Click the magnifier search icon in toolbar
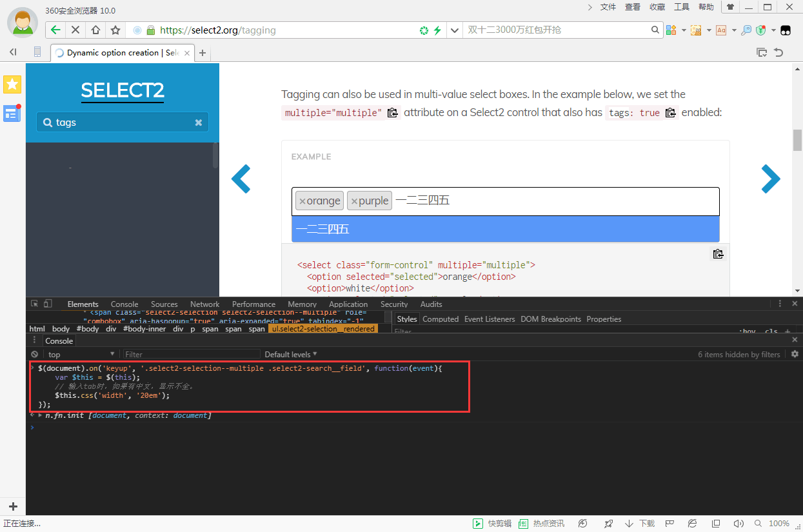Screen dimensions: 803x532 746,30
